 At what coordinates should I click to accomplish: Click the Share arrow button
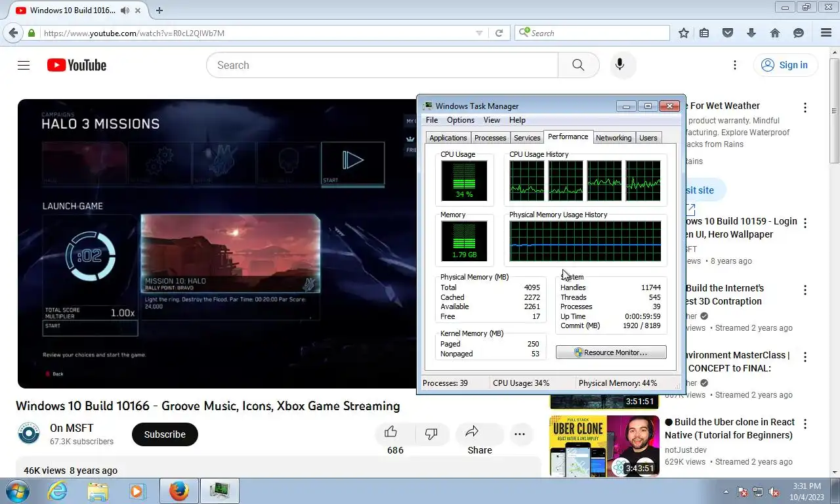(x=472, y=432)
